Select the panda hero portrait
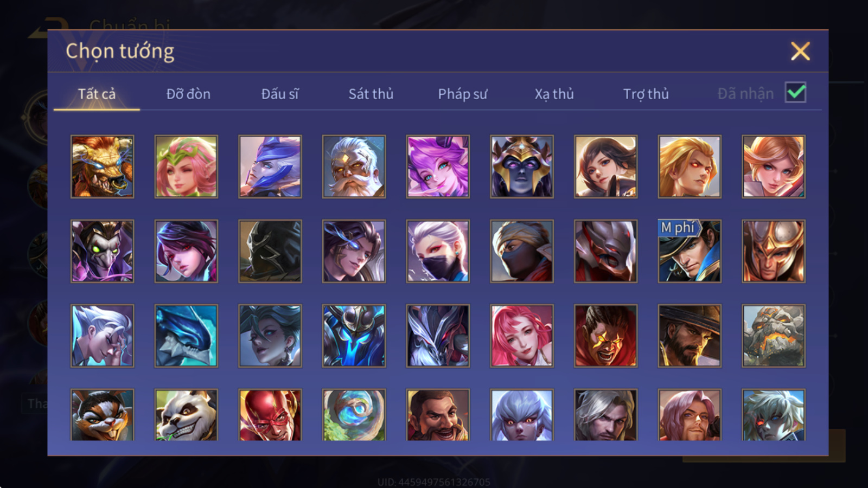Image resolution: width=868 pixels, height=488 pixels. 186,415
